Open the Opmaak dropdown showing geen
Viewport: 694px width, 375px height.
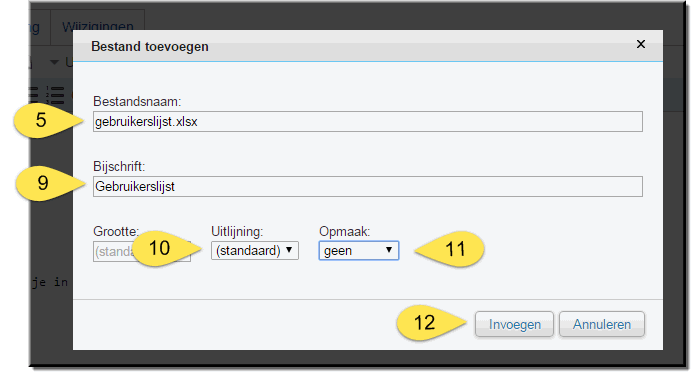[359, 251]
